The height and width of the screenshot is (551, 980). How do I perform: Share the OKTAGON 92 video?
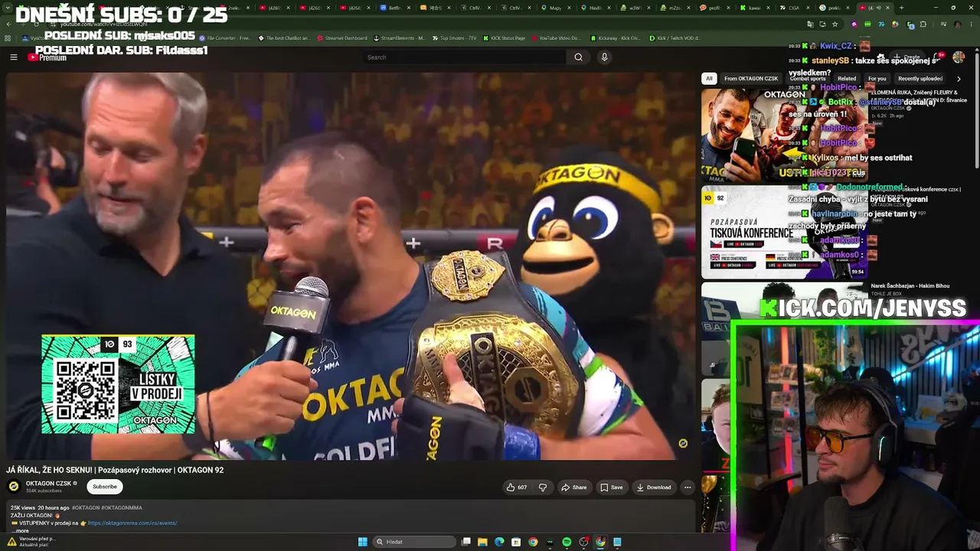573,487
